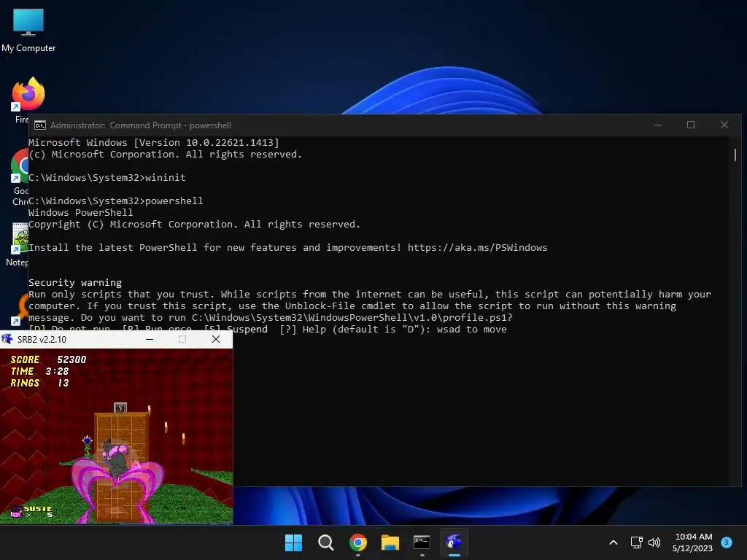Click the 'C:\Windows\System32>wininit' line

click(x=107, y=178)
